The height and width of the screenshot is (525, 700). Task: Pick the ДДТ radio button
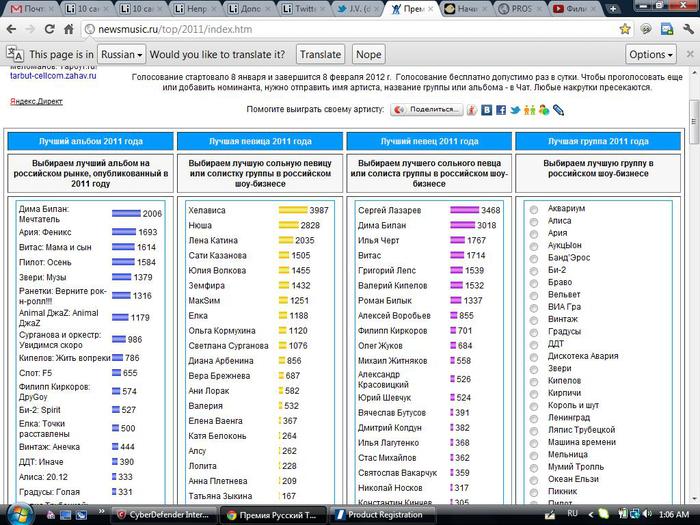point(533,345)
